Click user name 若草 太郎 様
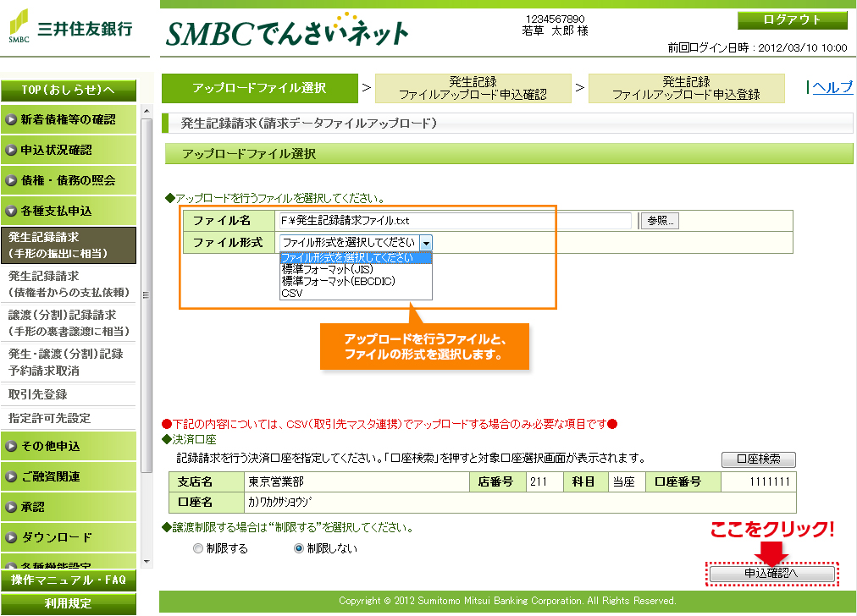857x616 pixels. click(555, 31)
